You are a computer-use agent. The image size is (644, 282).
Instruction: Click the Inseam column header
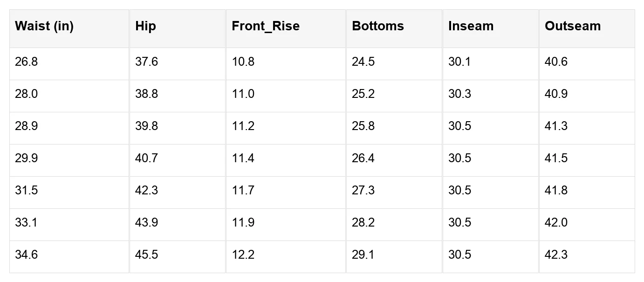pos(471,26)
